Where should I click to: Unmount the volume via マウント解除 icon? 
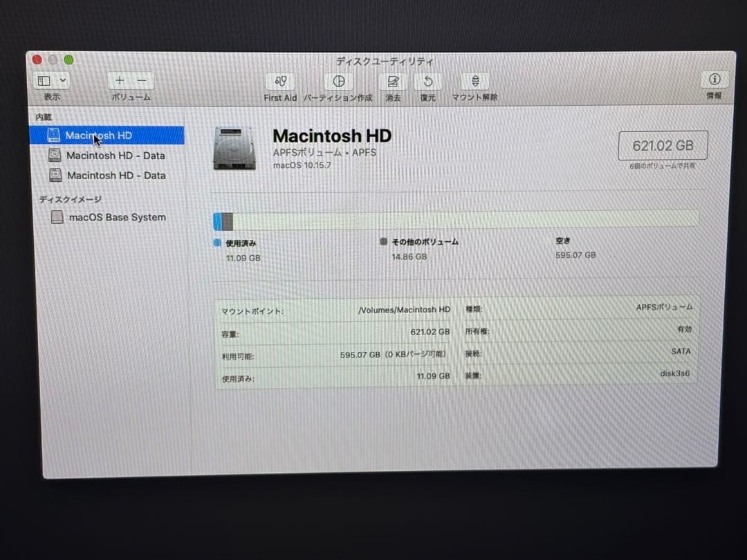click(x=475, y=81)
